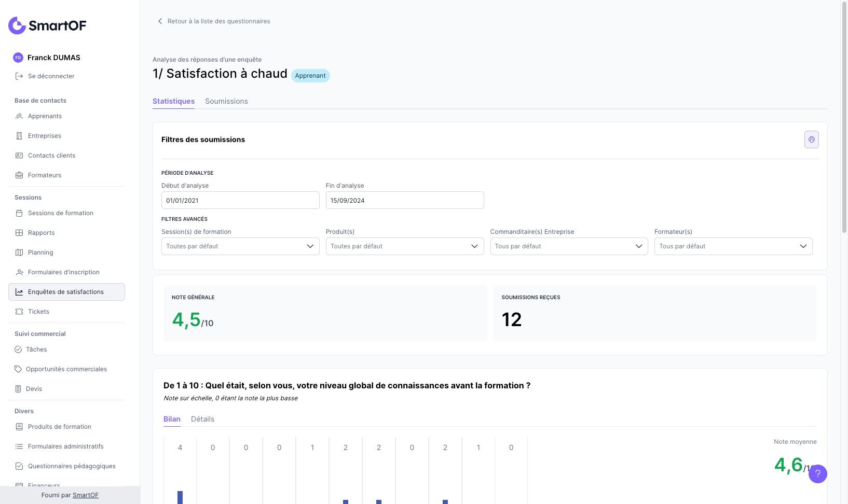The width and height of the screenshot is (848, 504).
Task: Click the Fin d'analyse date field
Action: pos(404,200)
